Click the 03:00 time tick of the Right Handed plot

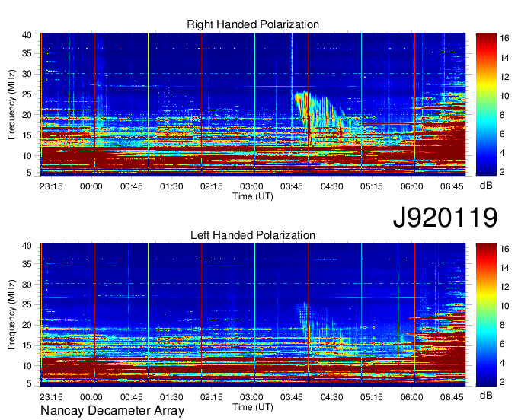coord(251,186)
